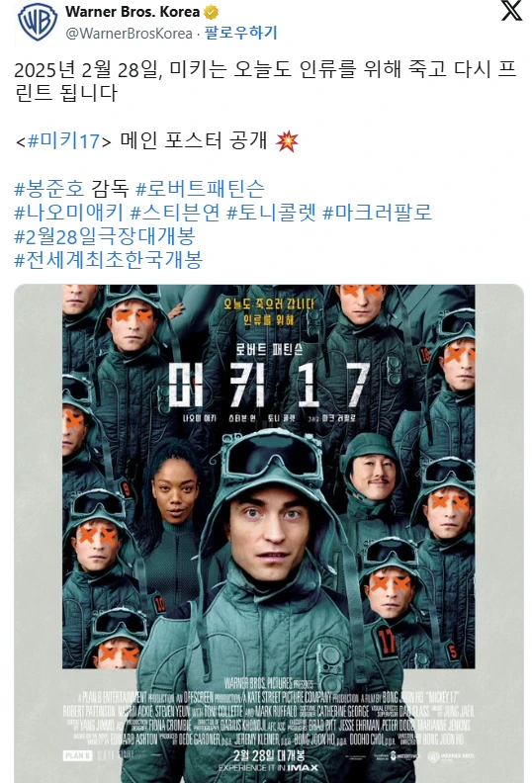
Task: Follow the account via 팔로우하기
Action: tap(241, 33)
